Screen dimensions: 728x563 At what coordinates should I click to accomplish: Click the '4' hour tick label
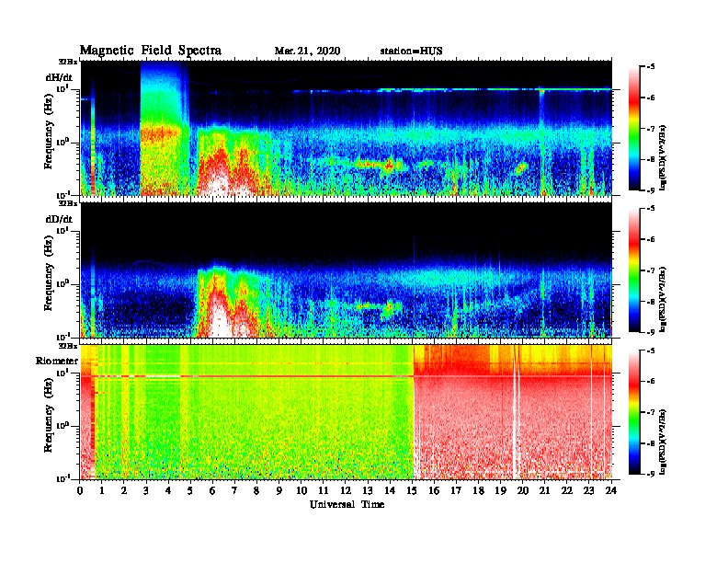tap(168, 491)
